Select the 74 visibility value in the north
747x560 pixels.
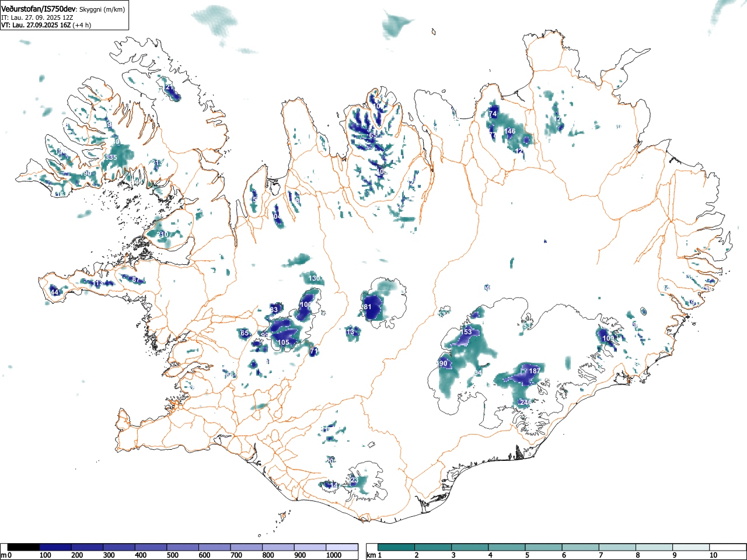pyautogui.click(x=493, y=114)
